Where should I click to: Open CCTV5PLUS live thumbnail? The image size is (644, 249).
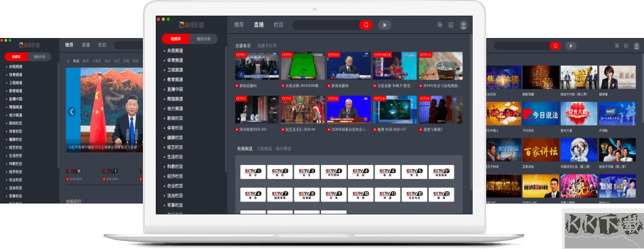click(394, 66)
